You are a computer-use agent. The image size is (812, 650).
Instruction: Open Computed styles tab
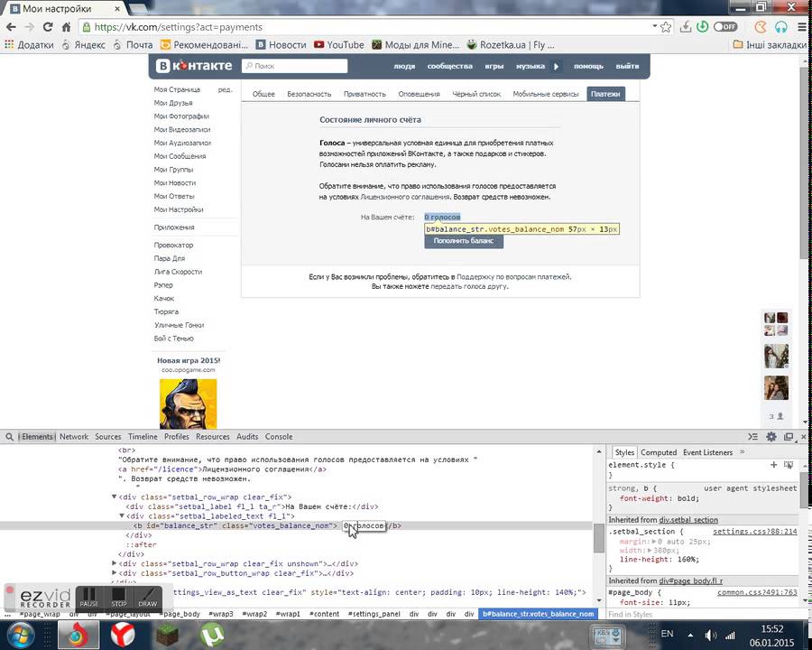click(659, 452)
